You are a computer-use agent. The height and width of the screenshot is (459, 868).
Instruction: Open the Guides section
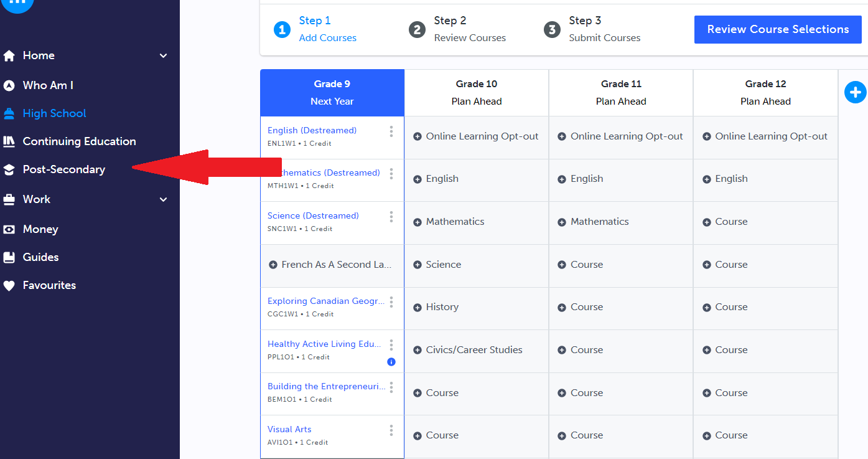pos(41,257)
